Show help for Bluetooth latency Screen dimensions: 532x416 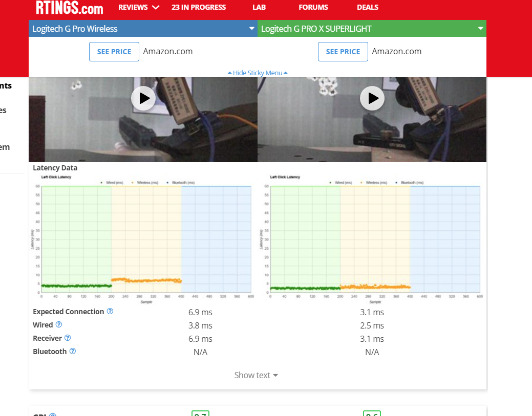click(73, 351)
